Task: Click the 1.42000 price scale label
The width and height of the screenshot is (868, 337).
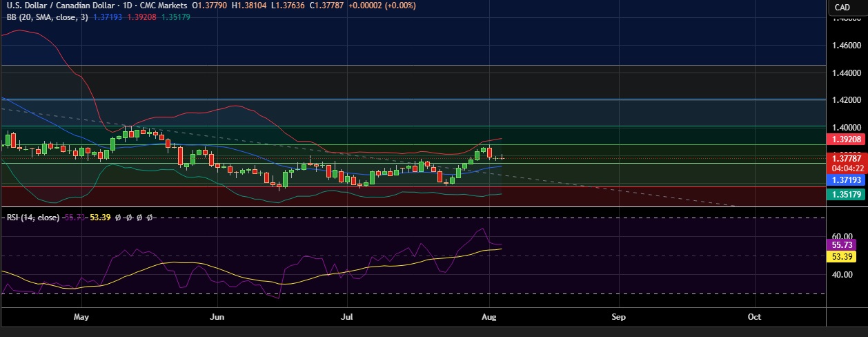Action: coord(846,100)
